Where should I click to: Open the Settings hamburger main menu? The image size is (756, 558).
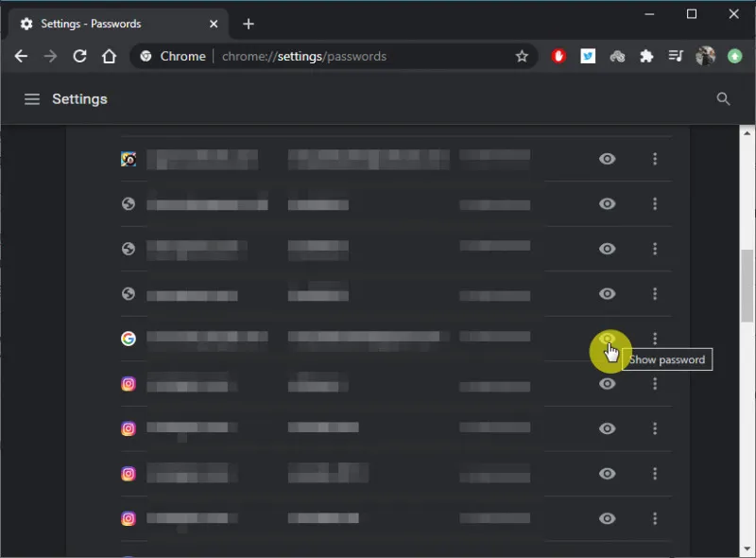tap(32, 99)
